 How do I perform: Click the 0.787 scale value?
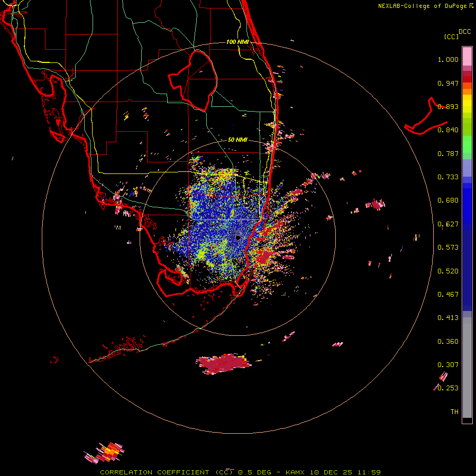(448, 153)
